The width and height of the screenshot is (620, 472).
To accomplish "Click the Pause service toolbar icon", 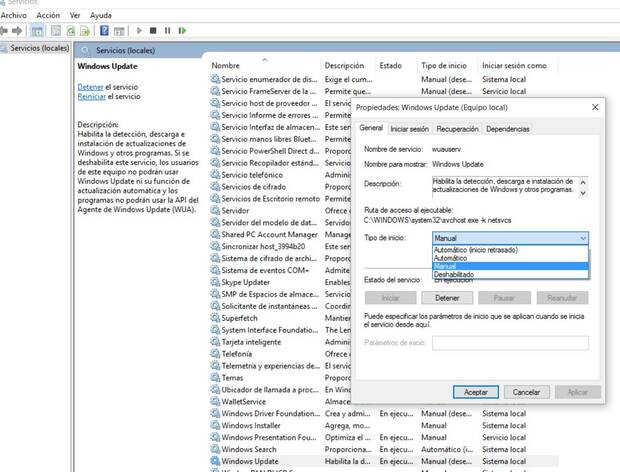I will click(x=167, y=30).
